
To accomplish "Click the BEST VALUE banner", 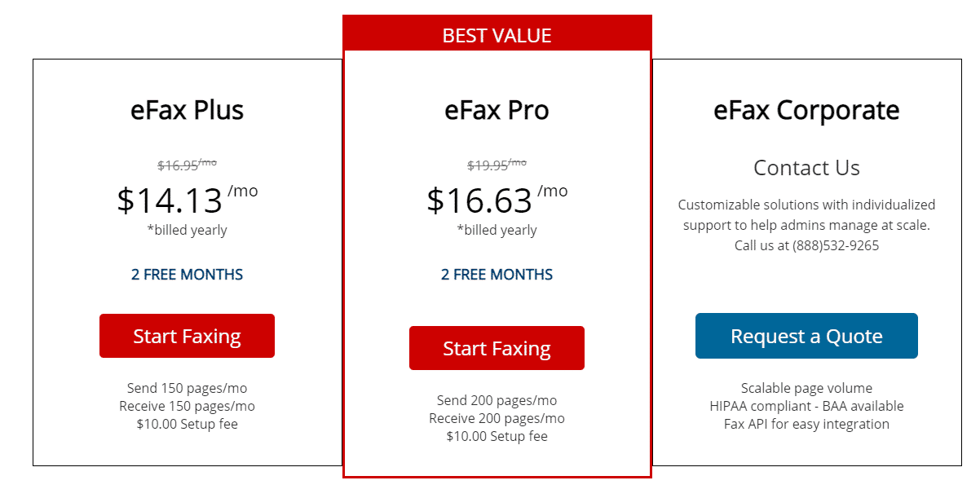I will (497, 36).
